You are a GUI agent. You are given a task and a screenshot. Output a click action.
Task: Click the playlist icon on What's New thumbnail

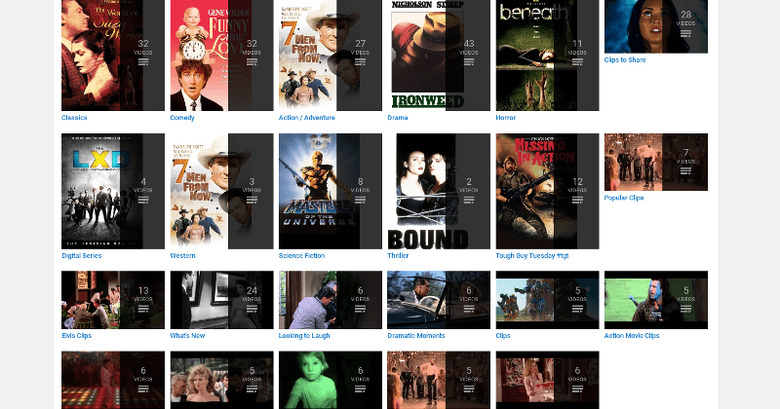tap(252, 309)
